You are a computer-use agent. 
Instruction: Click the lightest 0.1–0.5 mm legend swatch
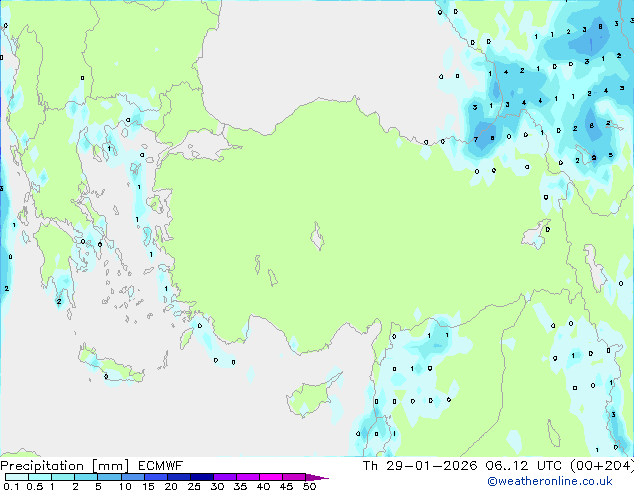pos(17,477)
